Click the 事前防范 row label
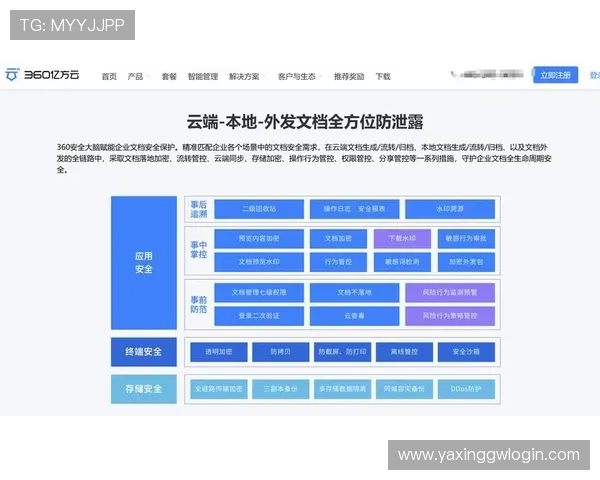 tap(199, 305)
